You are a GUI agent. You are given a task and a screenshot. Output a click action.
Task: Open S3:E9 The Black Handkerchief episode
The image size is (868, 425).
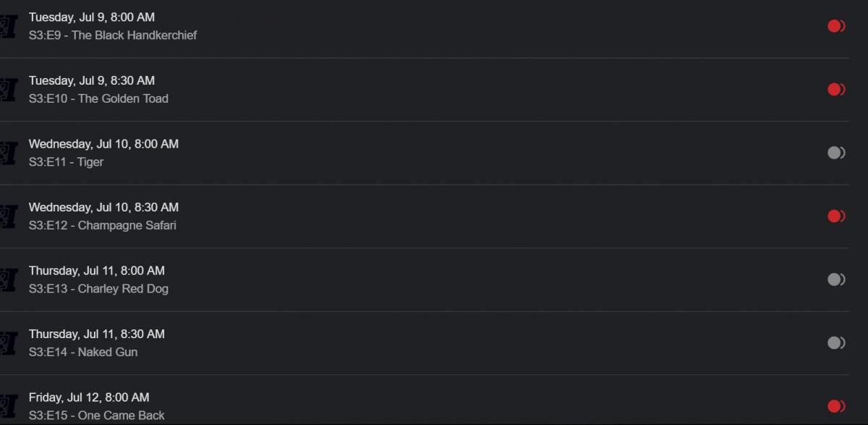tap(113, 35)
